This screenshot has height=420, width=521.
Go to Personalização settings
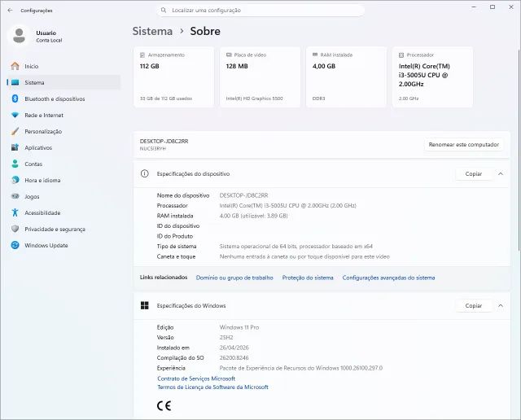coord(63,131)
